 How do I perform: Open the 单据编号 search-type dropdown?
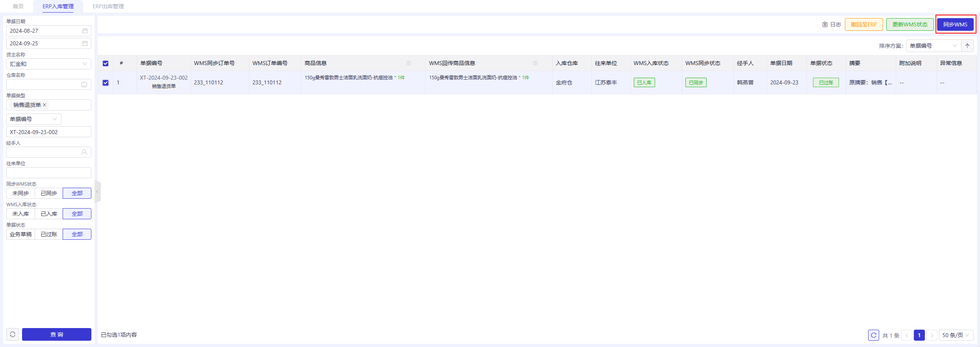34,119
